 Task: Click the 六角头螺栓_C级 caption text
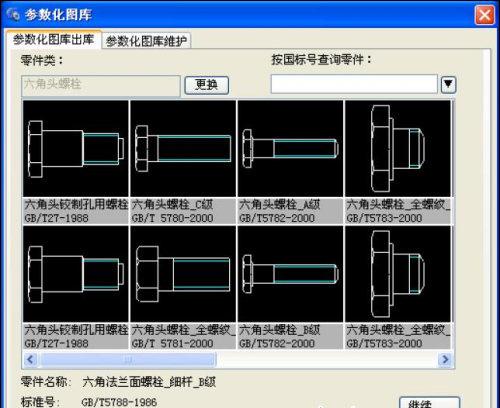tap(172, 204)
